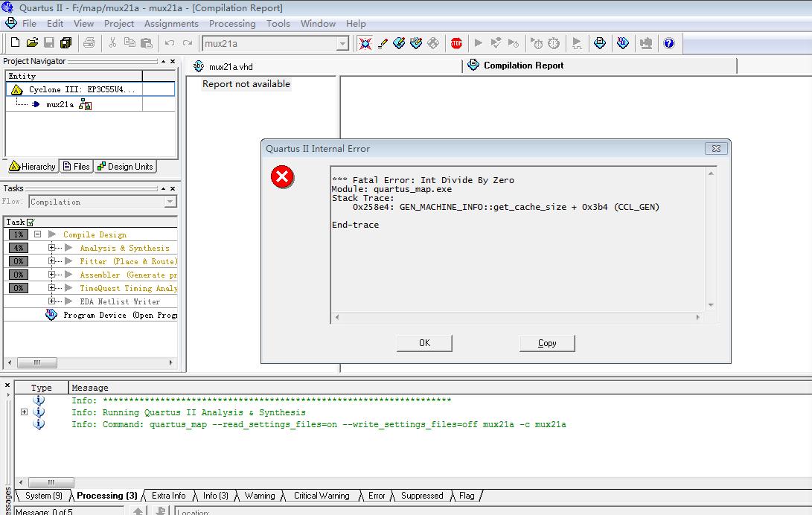Expand the Fitter (Place & Route) node
The width and height of the screenshot is (812, 515).
click(52, 261)
